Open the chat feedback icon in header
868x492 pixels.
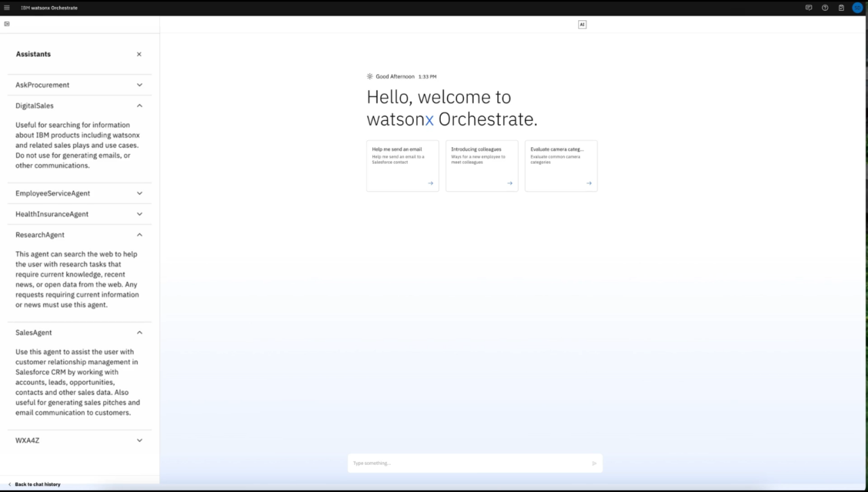(x=808, y=8)
